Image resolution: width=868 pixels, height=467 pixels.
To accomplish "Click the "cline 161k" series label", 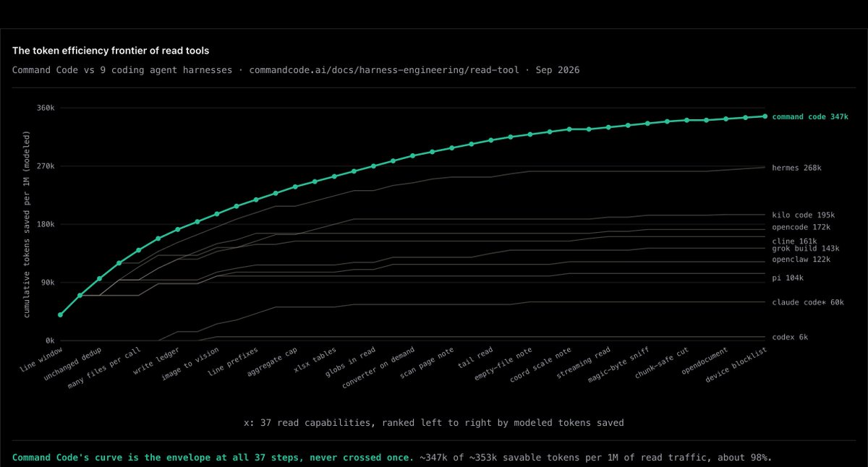I will tap(795, 241).
